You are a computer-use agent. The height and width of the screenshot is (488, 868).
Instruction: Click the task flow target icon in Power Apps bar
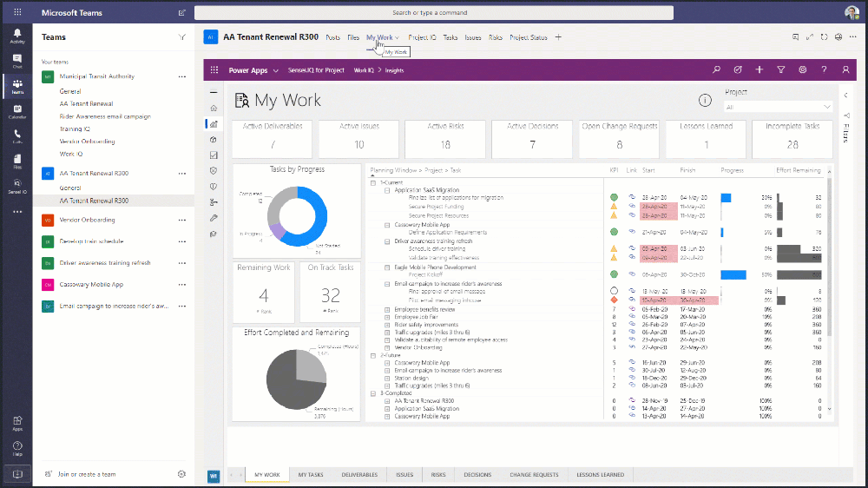coord(738,69)
